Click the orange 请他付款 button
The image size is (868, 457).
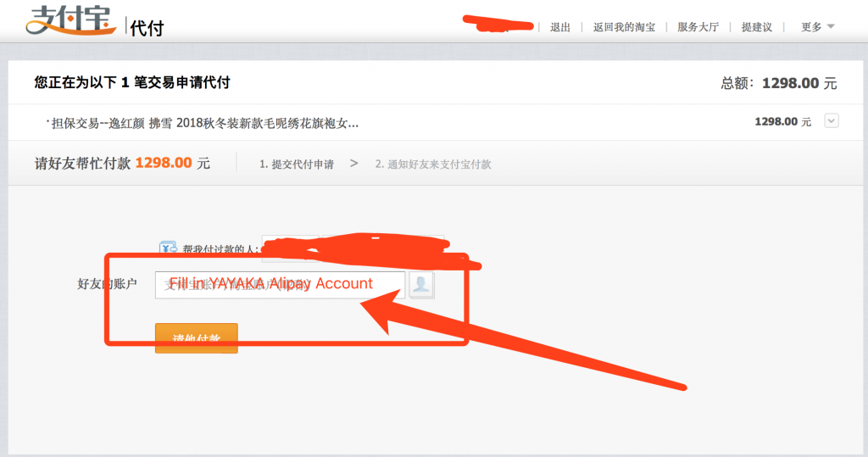197,338
